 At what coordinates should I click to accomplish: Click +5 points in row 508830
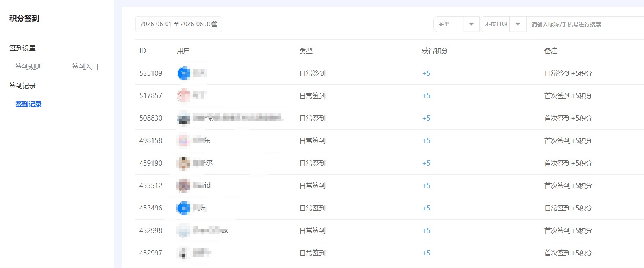click(x=426, y=118)
